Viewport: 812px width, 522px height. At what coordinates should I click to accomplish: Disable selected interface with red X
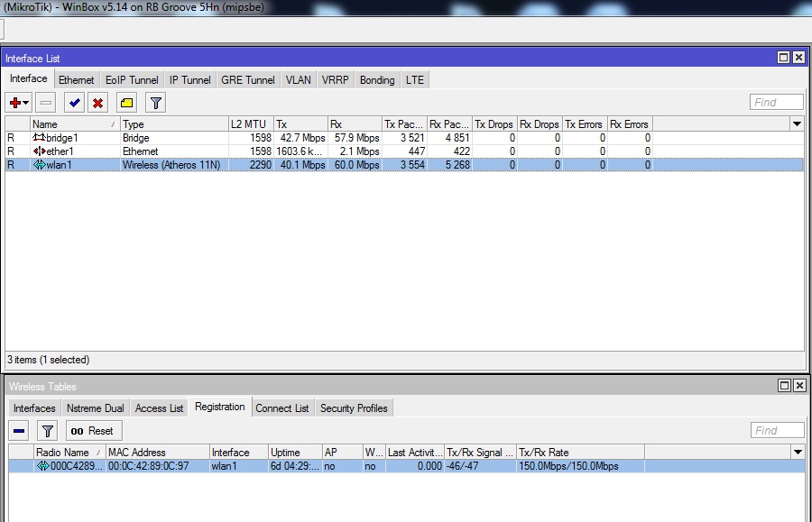[97, 103]
